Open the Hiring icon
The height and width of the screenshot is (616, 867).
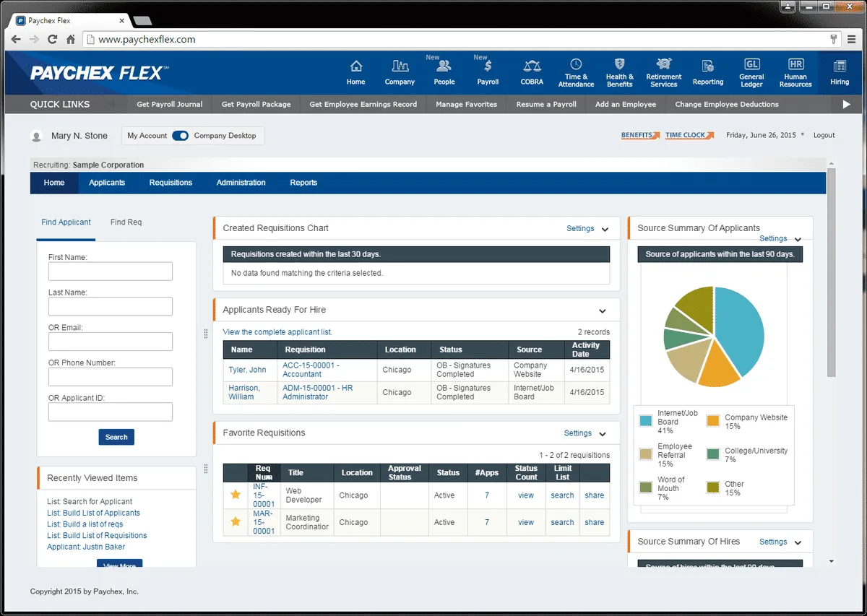pyautogui.click(x=840, y=66)
